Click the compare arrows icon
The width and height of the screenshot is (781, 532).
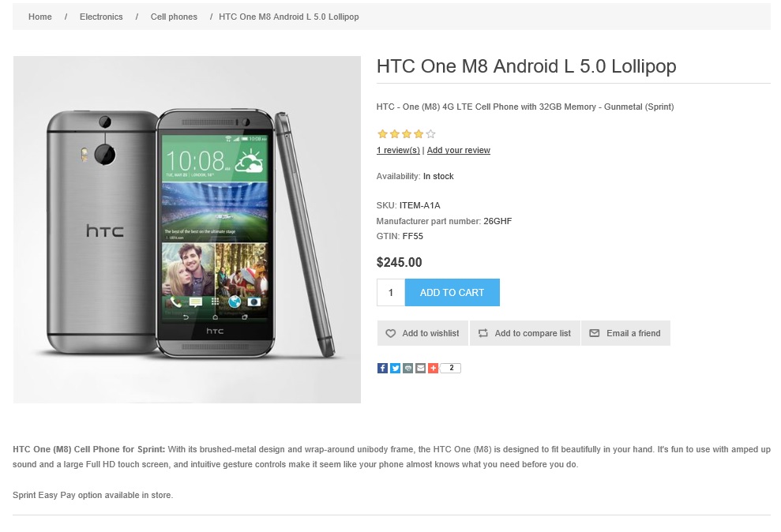pos(483,333)
